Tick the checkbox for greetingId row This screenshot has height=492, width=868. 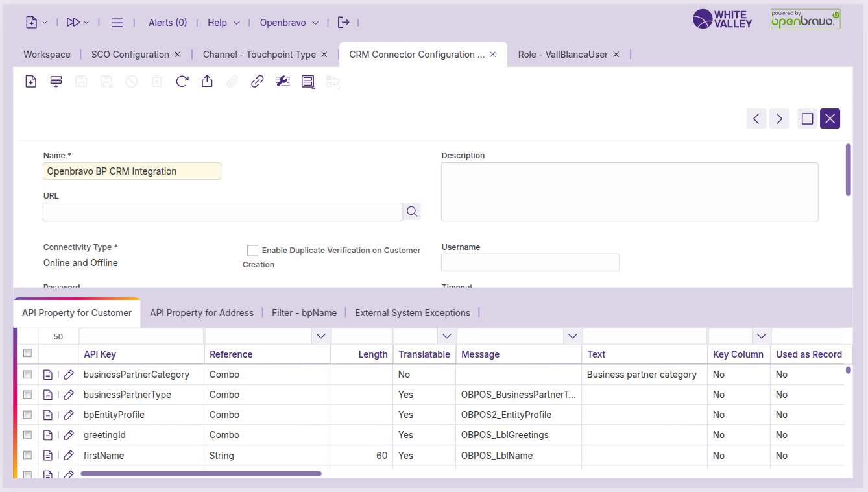27,435
